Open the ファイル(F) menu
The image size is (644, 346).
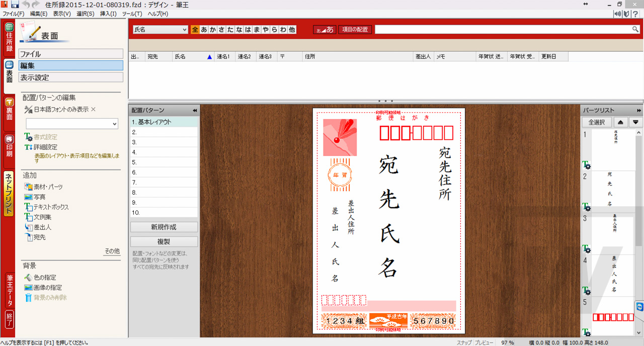14,14
